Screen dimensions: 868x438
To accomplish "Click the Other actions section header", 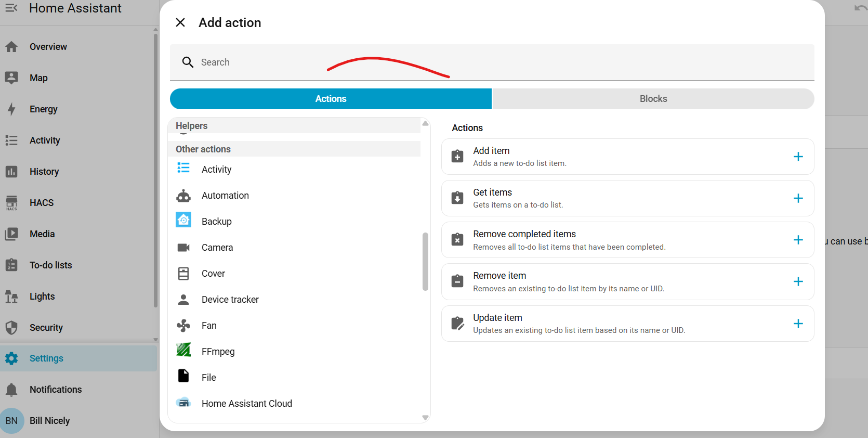I will coord(294,149).
